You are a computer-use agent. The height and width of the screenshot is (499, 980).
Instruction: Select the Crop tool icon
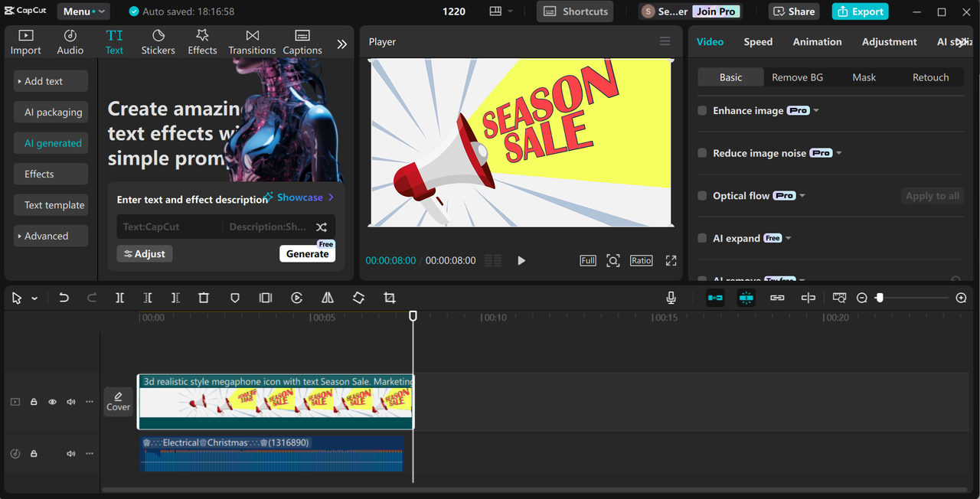[390, 298]
